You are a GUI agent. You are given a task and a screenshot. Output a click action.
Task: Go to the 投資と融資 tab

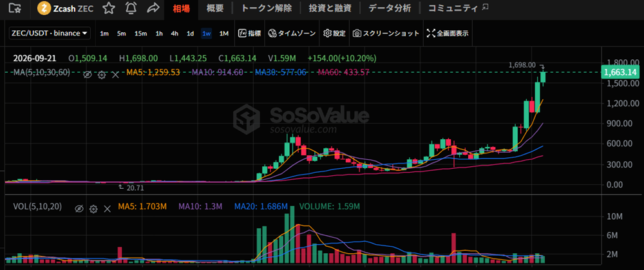330,8
